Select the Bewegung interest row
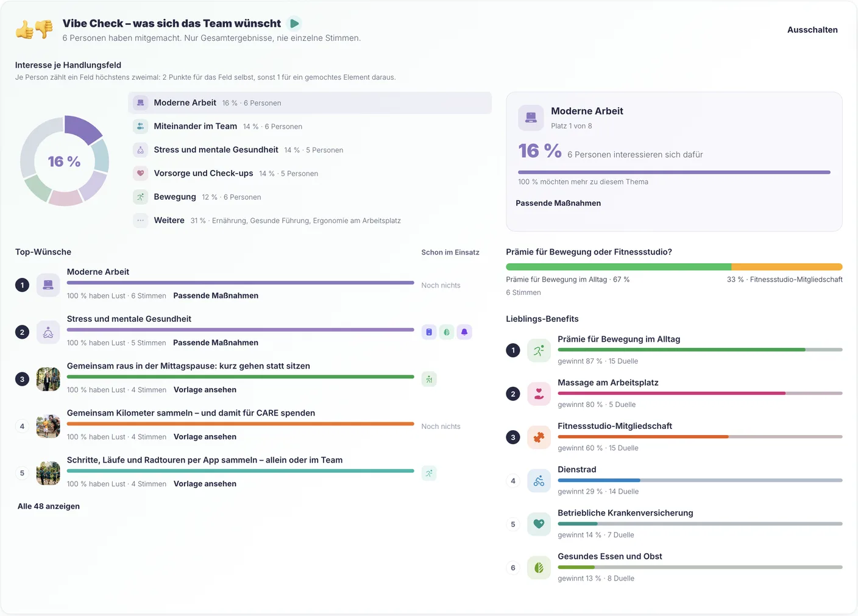 (310, 197)
